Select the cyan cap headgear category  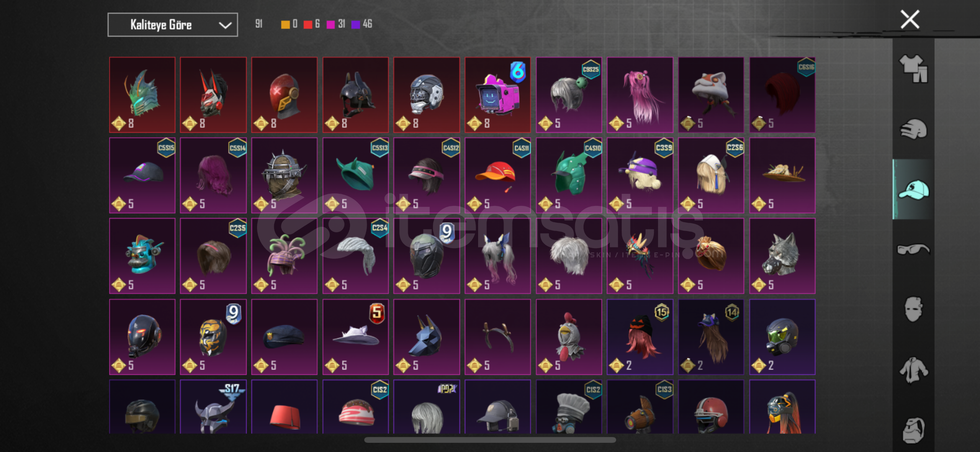pos(913,190)
